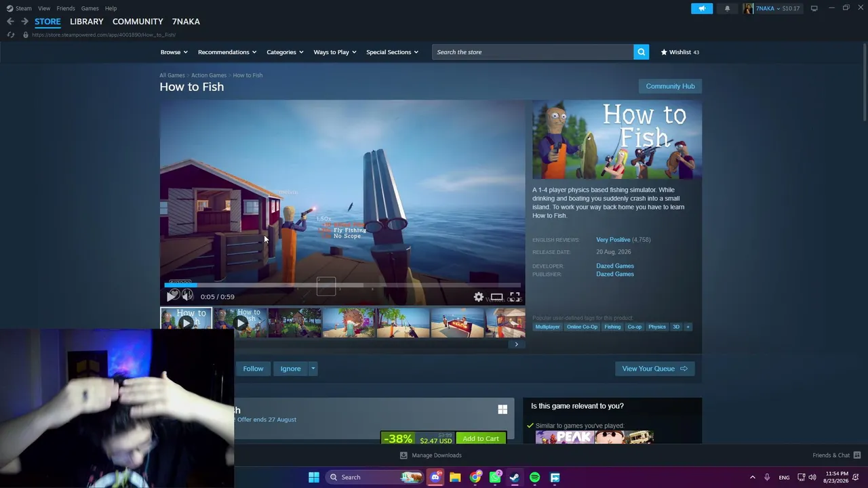This screenshot has height=488, width=868.
Task: Go back with the Steam back arrow
Action: [x=10, y=22]
